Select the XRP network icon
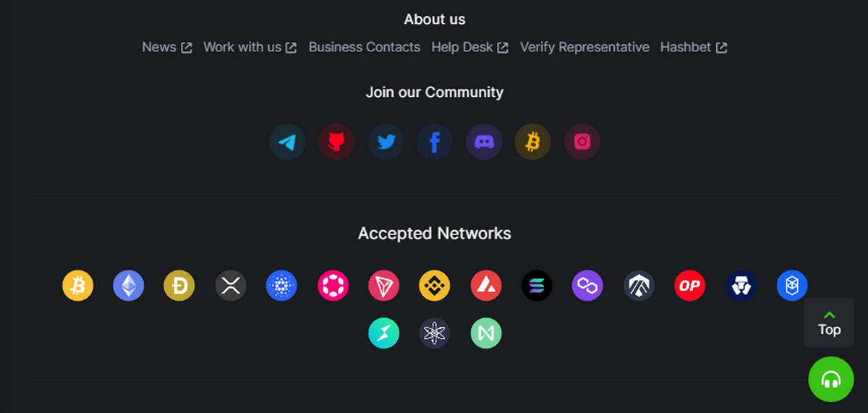This screenshot has height=413, width=868. 231,286
